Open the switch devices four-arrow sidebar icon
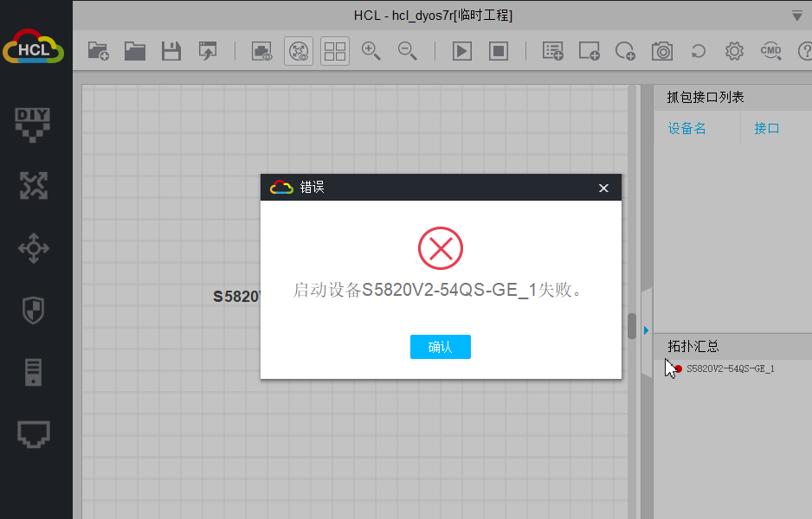The height and width of the screenshot is (519, 812). 34,248
